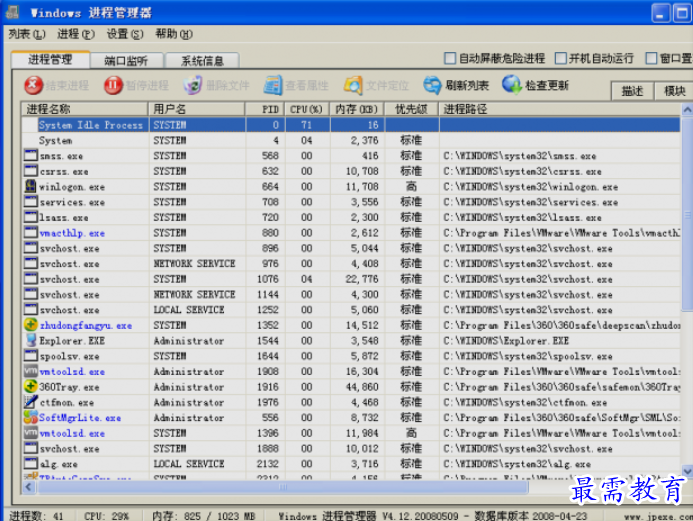Select winlogon.exe process name
The image size is (693, 521).
[x=72, y=187]
